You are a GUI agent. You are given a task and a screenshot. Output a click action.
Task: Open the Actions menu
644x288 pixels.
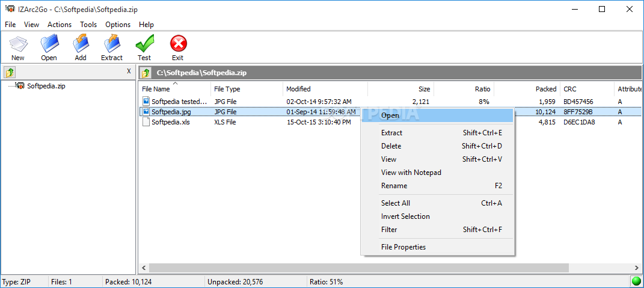pyautogui.click(x=60, y=25)
